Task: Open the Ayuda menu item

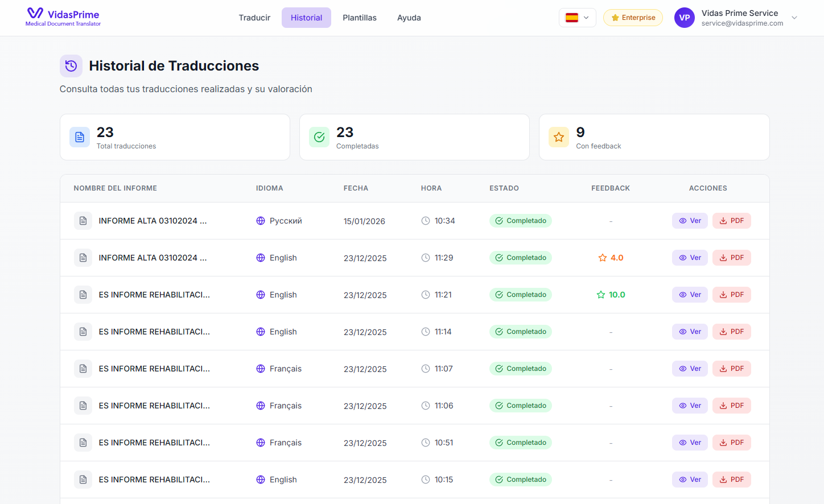Action: tap(409, 18)
